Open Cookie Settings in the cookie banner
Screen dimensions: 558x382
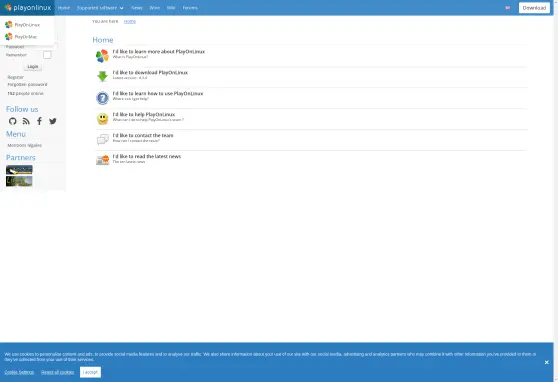tap(19, 372)
